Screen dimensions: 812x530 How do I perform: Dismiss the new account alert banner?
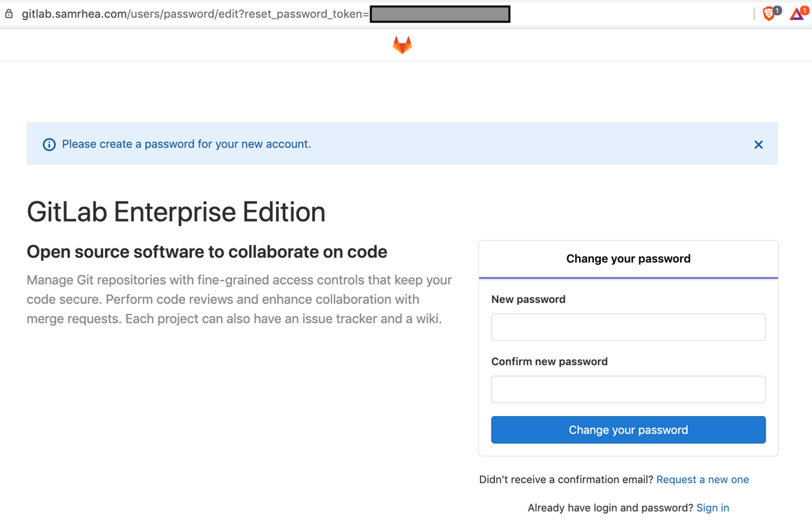pos(758,144)
